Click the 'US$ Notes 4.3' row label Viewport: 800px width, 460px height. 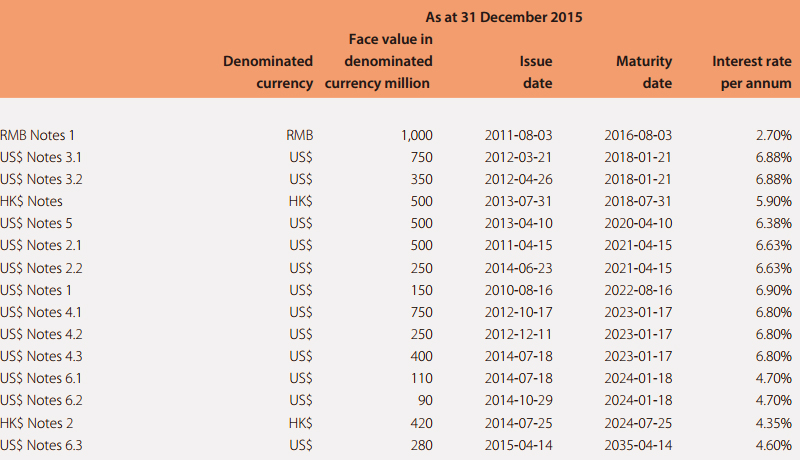click(x=41, y=356)
